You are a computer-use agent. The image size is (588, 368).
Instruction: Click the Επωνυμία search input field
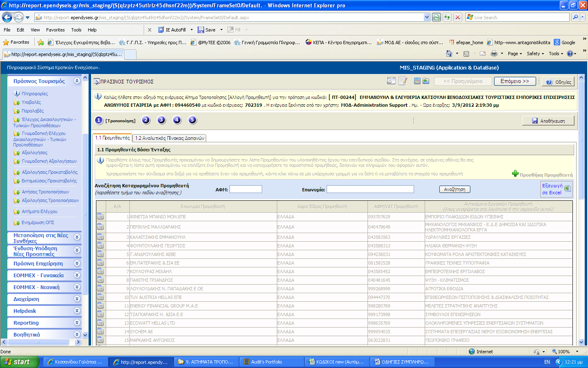tap(370, 189)
